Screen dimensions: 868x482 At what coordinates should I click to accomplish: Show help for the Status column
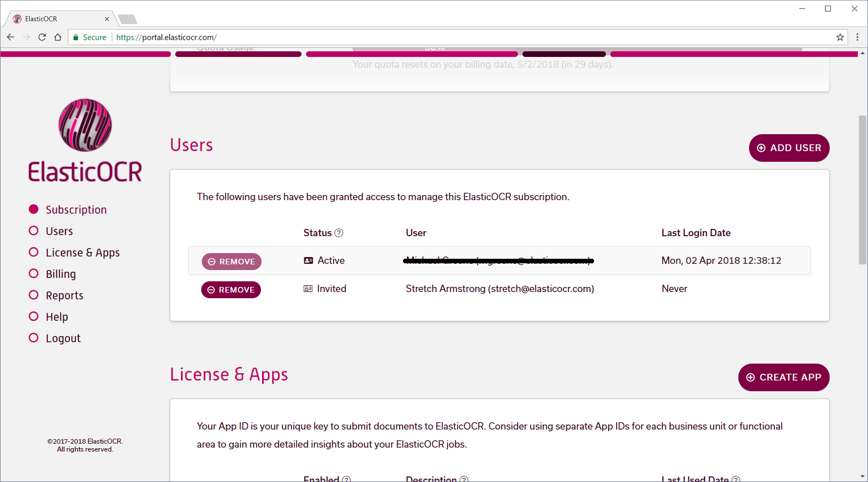[339, 233]
